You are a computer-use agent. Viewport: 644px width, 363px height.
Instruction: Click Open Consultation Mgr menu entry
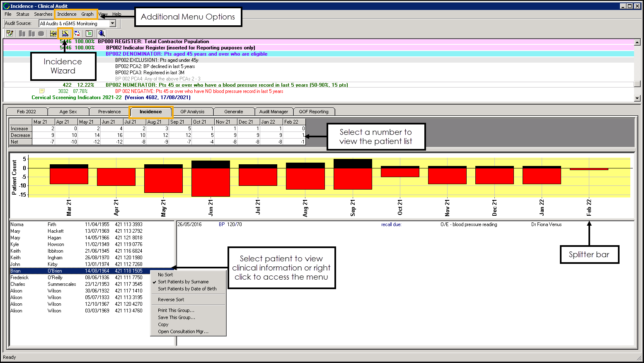(x=183, y=331)
